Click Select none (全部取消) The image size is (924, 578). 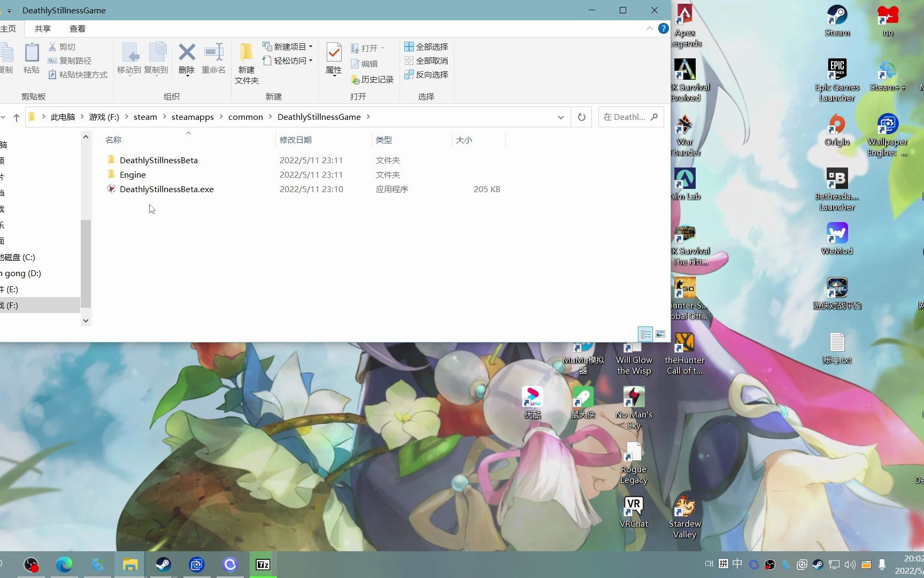(426, 60)
